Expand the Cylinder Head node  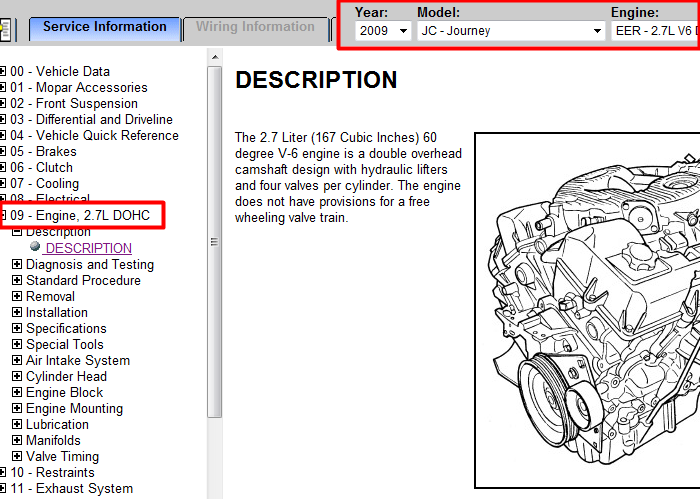pyautogui.click(x=17, y=376)
